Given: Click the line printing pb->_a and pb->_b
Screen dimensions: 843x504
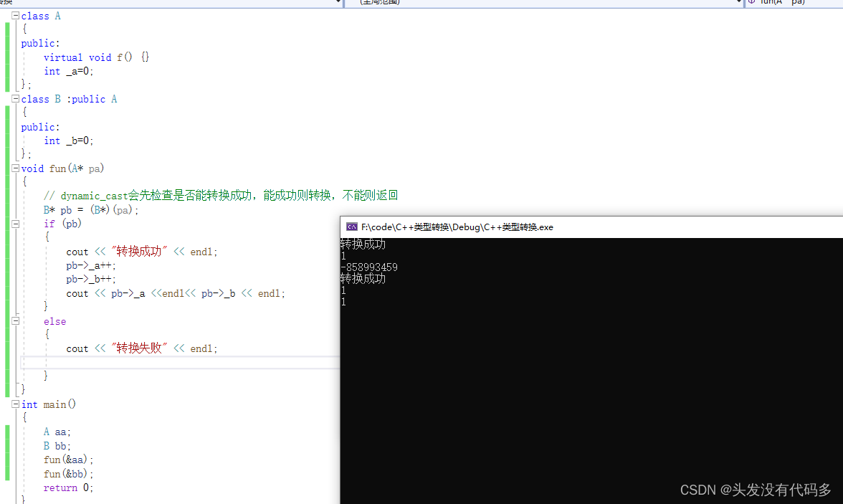Looking at the screenshot, I should [176, 293].
